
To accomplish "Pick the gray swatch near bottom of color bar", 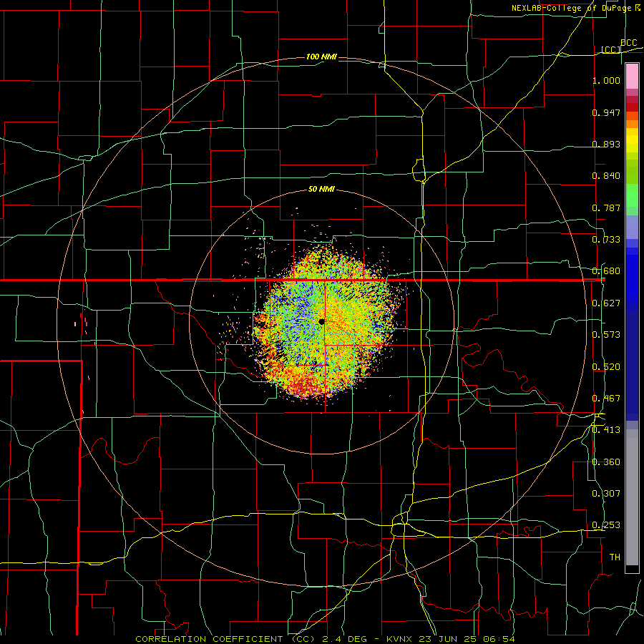I will (x=632, y=501).
